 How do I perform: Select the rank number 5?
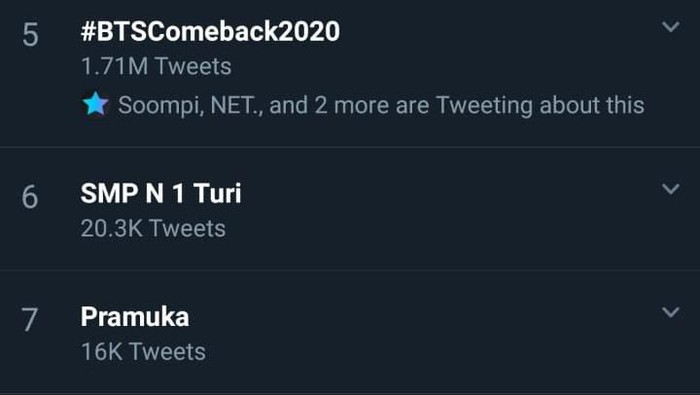coord(30,35)
